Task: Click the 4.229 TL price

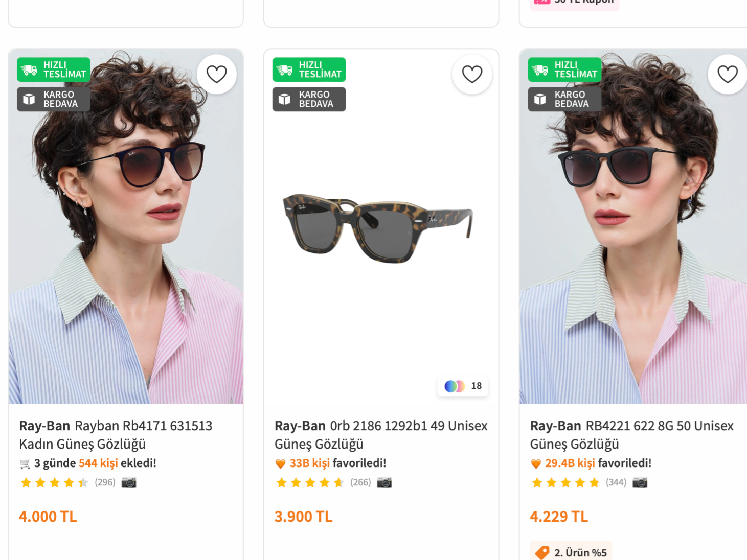Action: point(559,517)
